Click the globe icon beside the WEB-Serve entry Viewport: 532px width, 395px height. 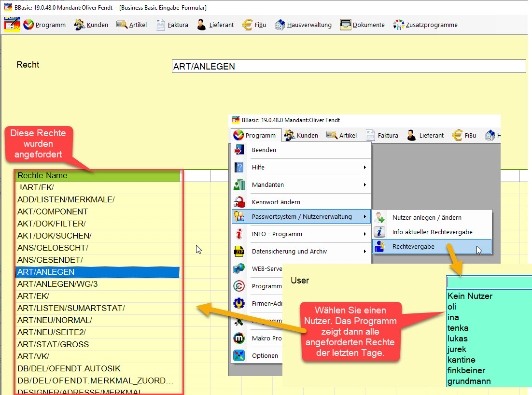point(239,268)
